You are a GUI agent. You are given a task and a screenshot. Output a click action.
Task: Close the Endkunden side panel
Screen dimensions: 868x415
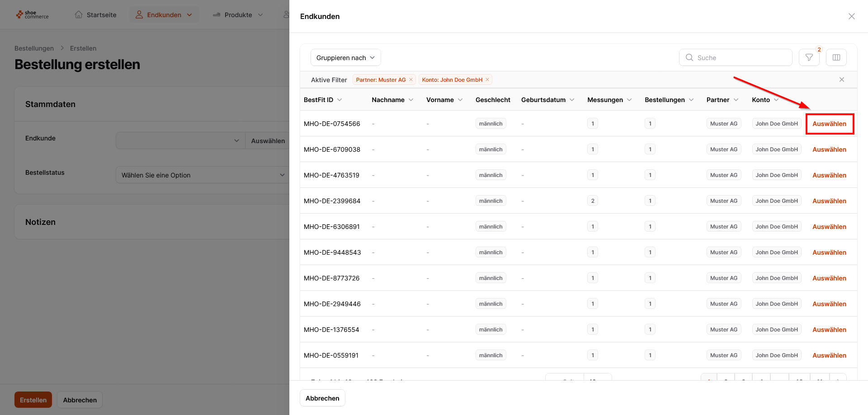pos(851,16)
